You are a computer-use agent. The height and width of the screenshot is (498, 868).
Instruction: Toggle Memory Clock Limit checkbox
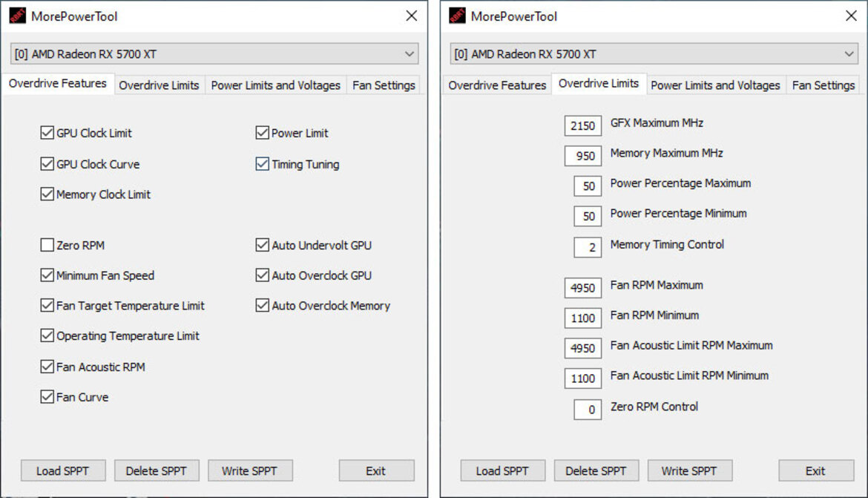(x=47, y=194)
